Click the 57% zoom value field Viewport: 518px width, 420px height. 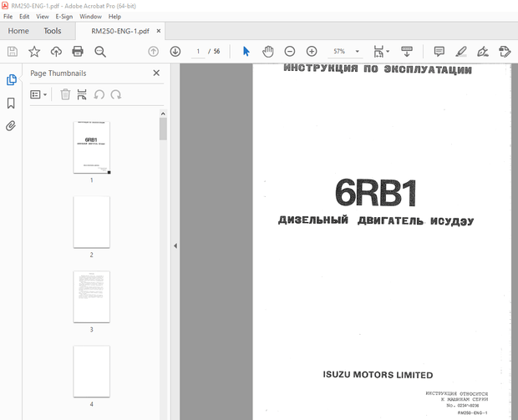coord(339,52)
